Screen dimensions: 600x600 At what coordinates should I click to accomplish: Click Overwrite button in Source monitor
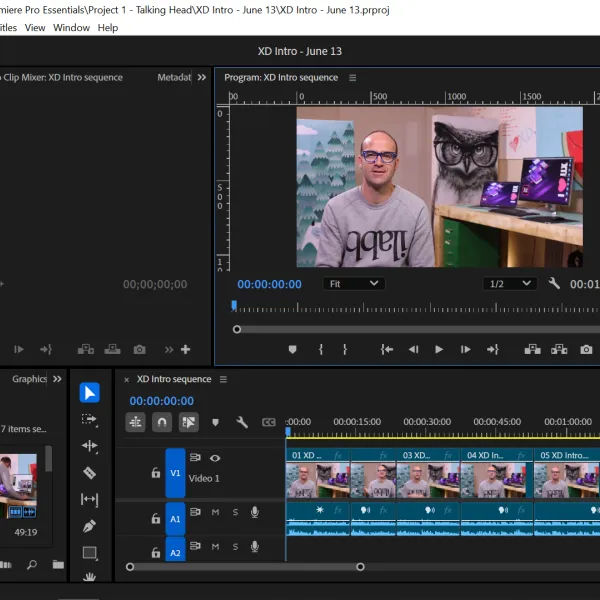(112, 349)
